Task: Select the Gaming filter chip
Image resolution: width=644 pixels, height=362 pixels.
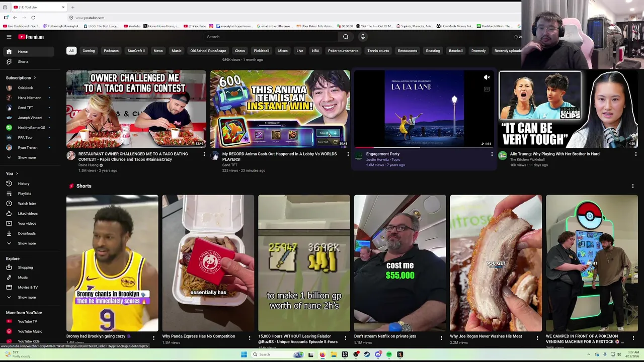Action: point(89,51)
